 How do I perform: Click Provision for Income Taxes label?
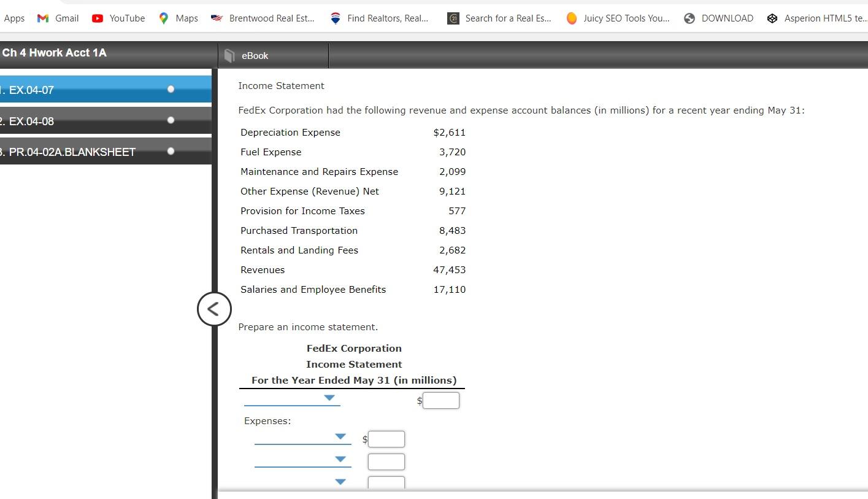coord(302,211)
